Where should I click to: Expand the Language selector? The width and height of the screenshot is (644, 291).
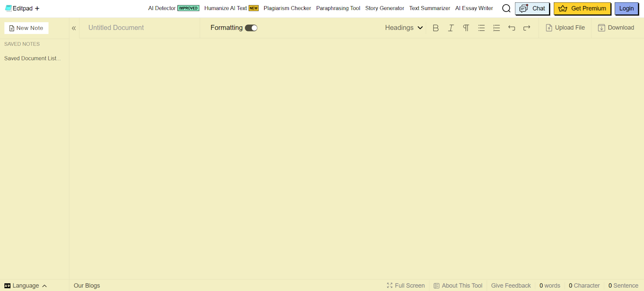(26, 286)
